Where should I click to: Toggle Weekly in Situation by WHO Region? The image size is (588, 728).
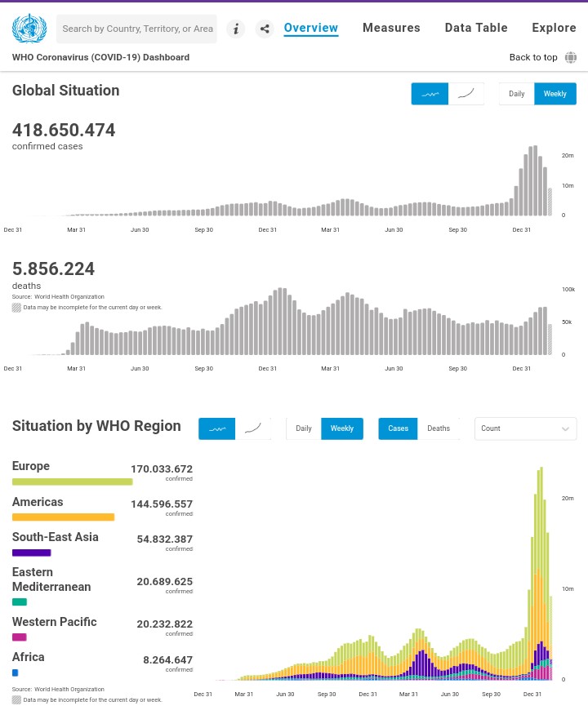pos(342,428)
